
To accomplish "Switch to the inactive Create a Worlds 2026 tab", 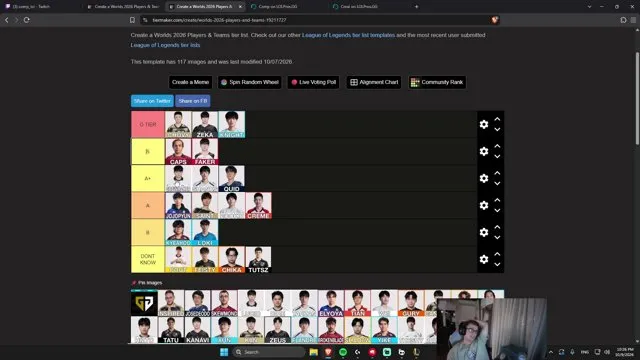I will coord(124,7).
